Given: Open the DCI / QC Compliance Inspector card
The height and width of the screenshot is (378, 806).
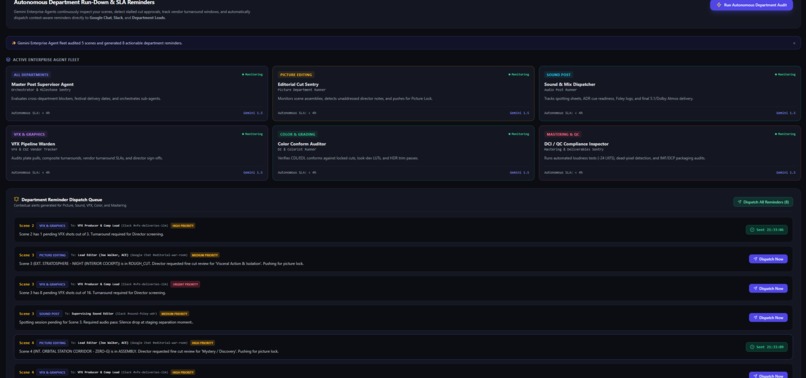Looking at the screenshot, I should click(x=670, y=153).
